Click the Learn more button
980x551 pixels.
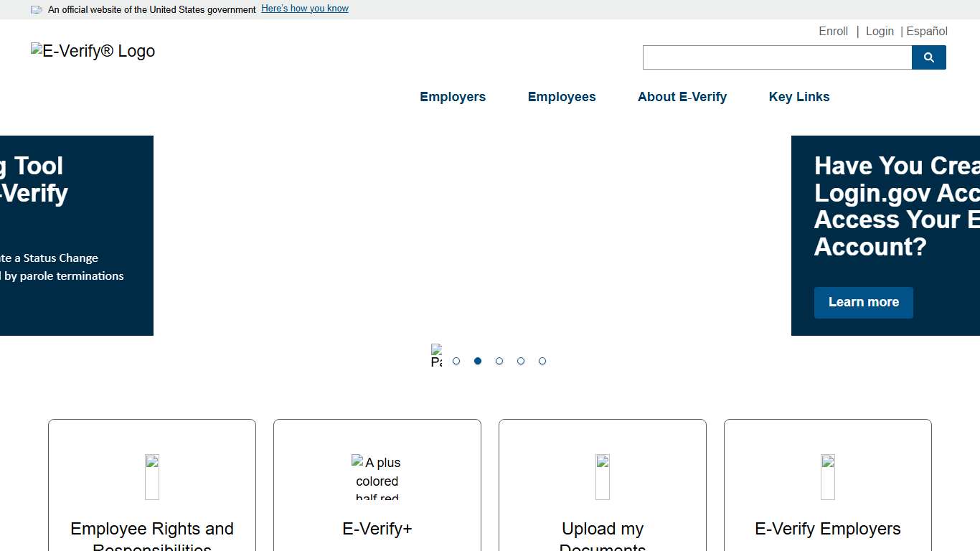tap(863, 302)
